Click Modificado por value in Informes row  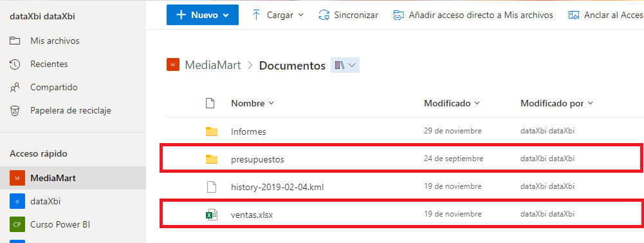tap(547, 131)
